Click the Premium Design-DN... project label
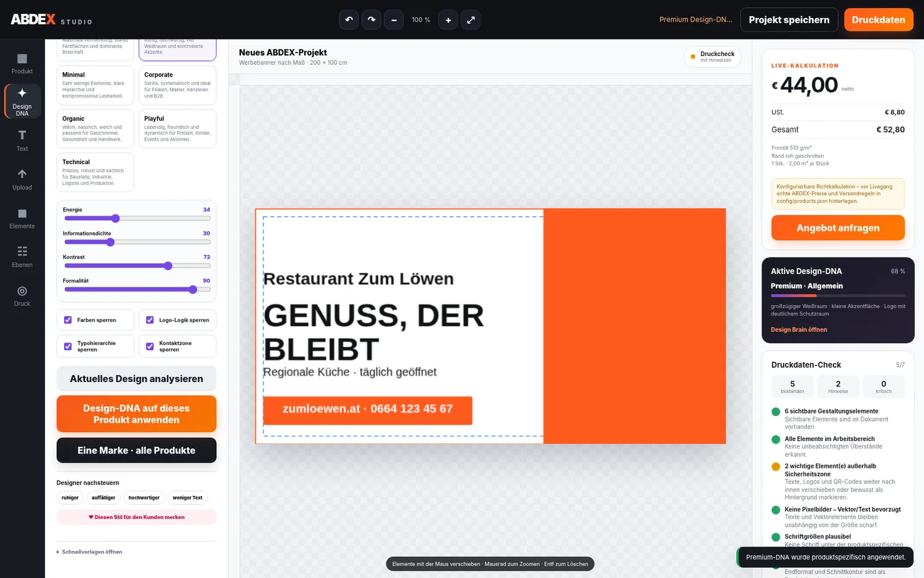924x578 pixels. coord(695,20)
